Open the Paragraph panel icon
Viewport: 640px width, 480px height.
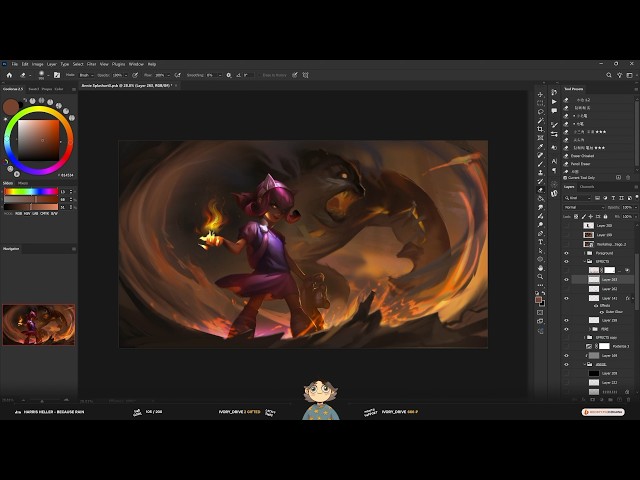click(x=554, y=170)
